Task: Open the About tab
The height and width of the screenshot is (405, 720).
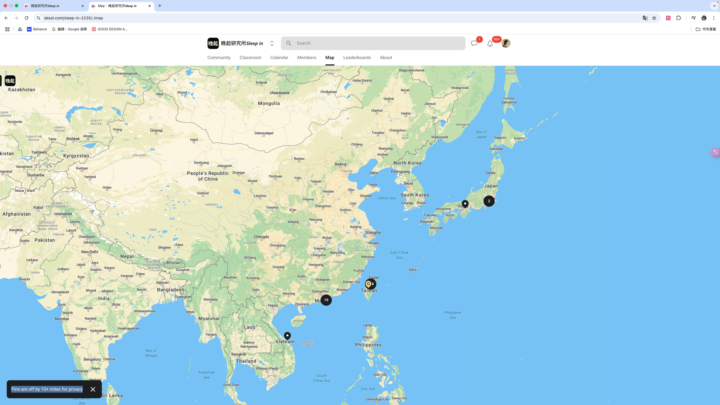Action: 386,57
